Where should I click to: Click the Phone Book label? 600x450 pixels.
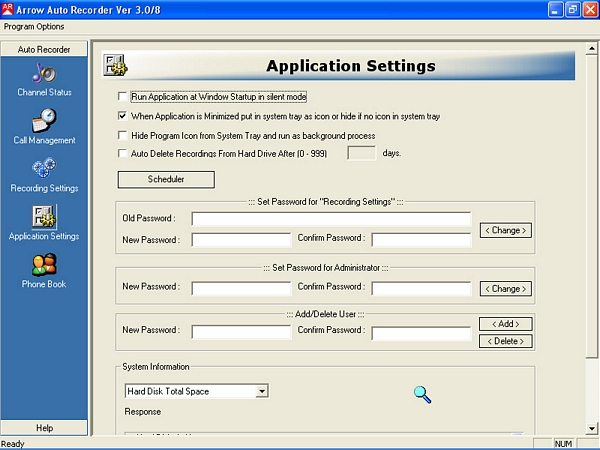(44, 284)
